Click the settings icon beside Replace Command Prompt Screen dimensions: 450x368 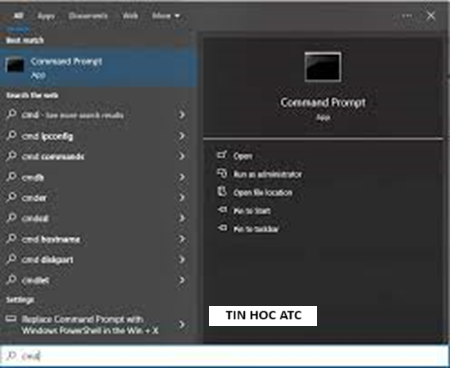pyautogui.click(x=11, y=319)
